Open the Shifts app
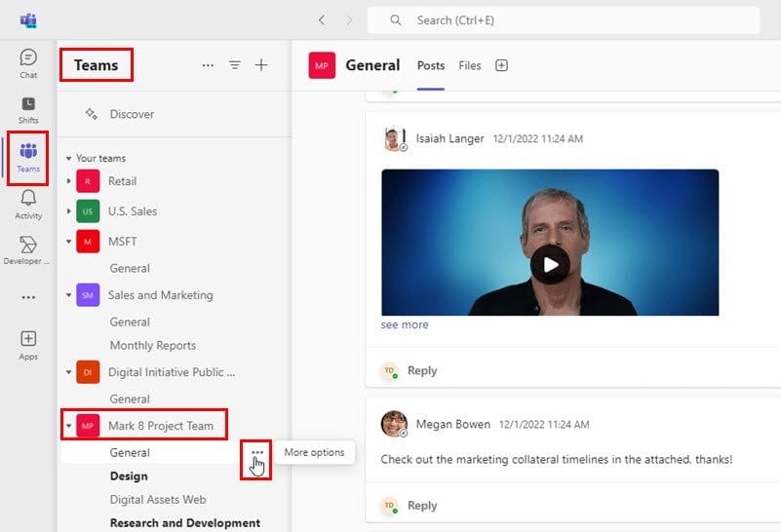 tap(28, 110)
